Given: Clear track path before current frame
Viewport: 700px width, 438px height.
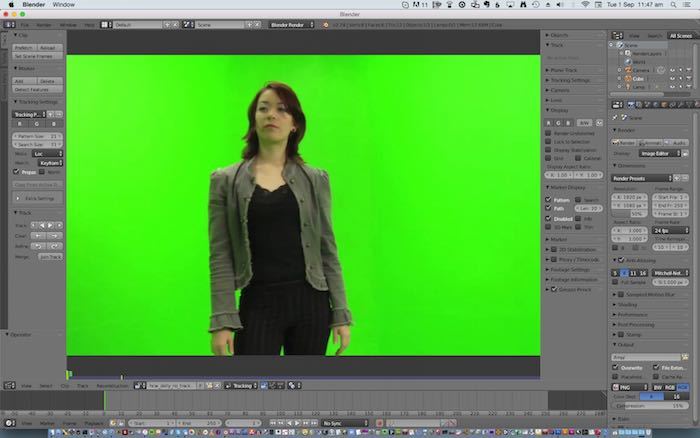Looking at the screenshot, I should tap(38, 236).
